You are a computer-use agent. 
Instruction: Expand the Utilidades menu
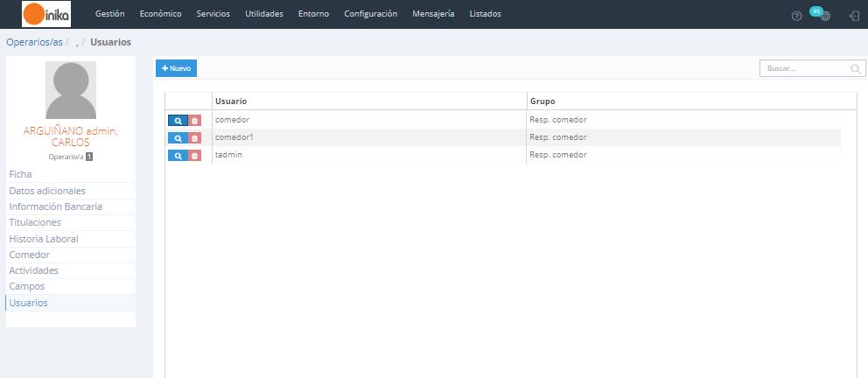pyautogui.click(x=264, y=14)
